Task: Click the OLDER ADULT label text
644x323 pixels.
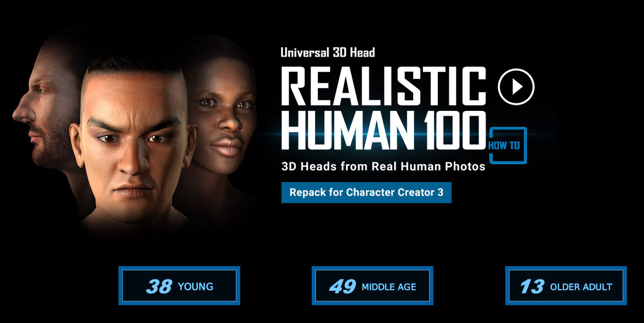Action: click(x=581, y=287)
